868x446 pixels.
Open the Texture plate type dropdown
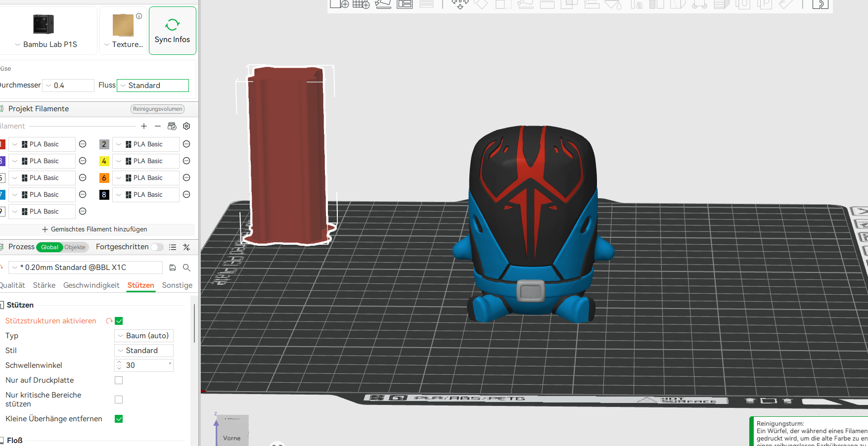tap(124, 45)
